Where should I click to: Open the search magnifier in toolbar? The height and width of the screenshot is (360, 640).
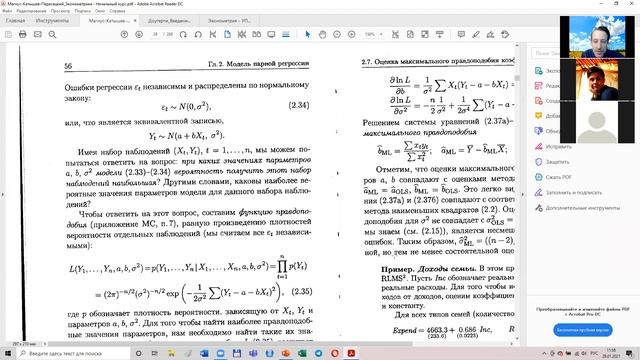pyautogui.click(x=52, y=35)
